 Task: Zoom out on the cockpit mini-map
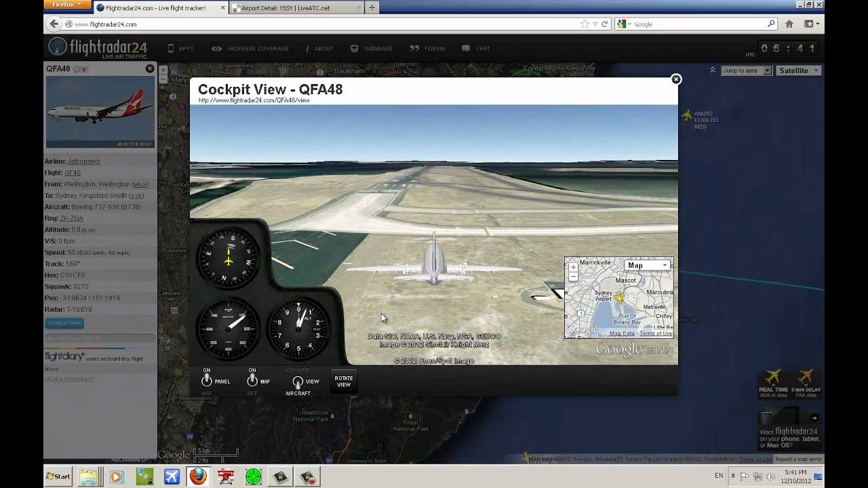pyautogui.click(x=573, y=277)
